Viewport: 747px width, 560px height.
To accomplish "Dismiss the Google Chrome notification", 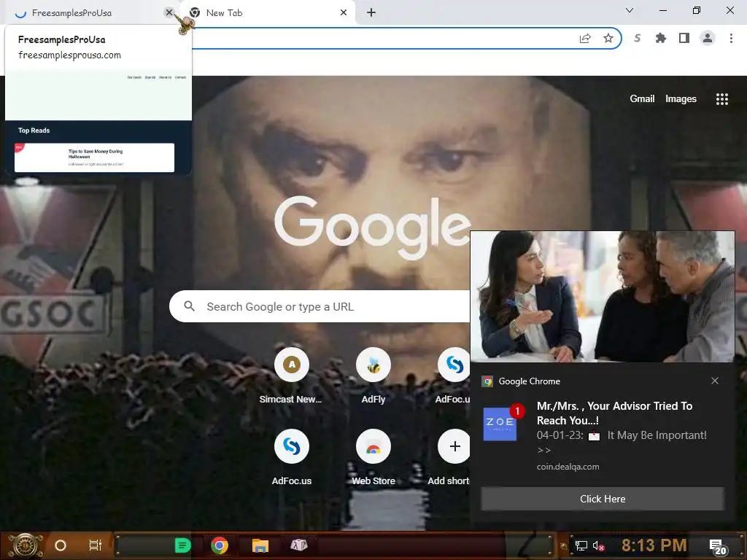I will point(715,381).
